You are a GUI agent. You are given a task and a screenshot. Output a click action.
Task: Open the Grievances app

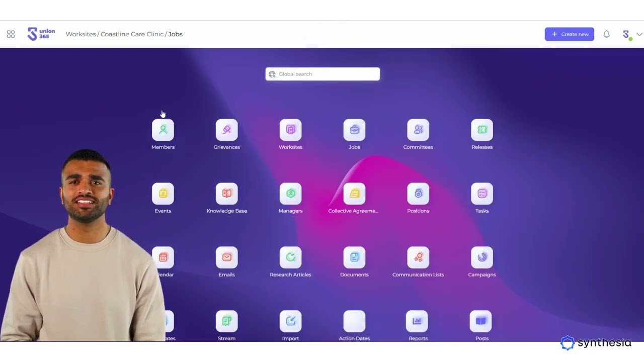click(x=227, y=130)
